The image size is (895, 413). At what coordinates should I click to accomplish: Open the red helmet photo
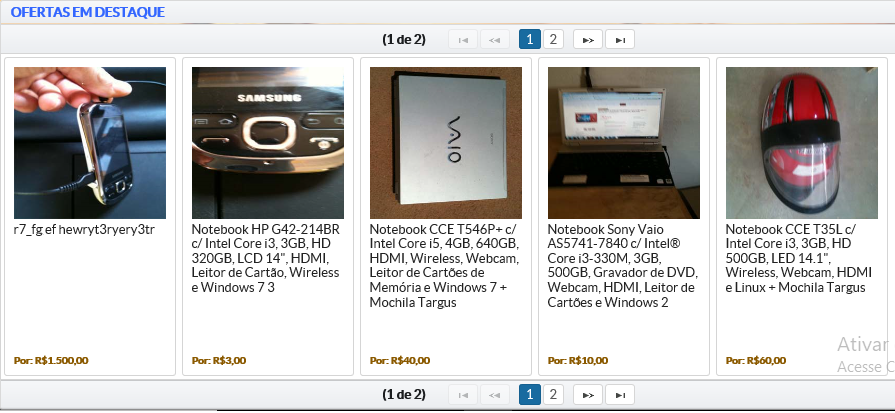pos(802,143)
